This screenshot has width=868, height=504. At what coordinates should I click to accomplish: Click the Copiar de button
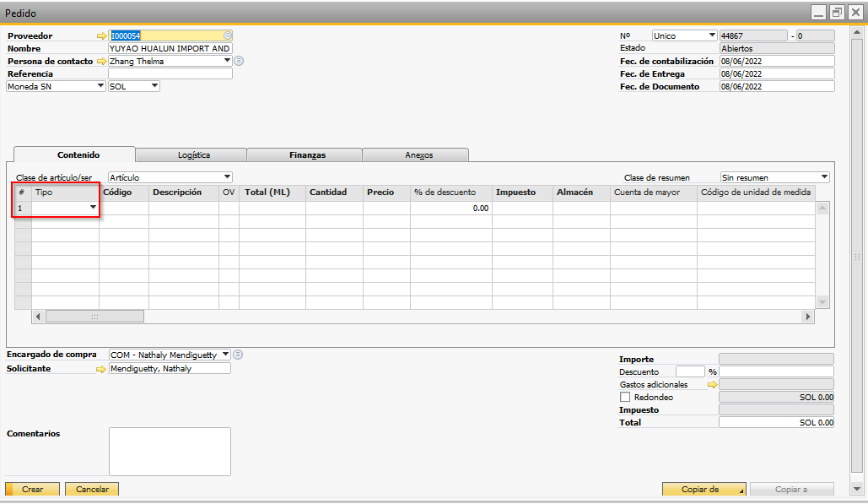(x=704, y=489)
